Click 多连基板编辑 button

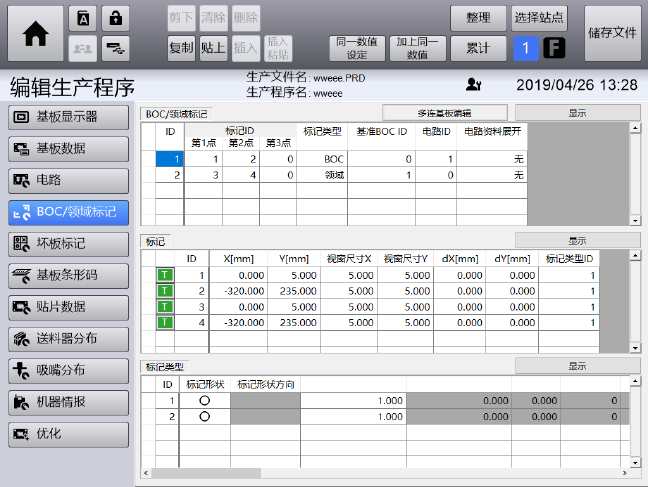click(x=445, y=113)
